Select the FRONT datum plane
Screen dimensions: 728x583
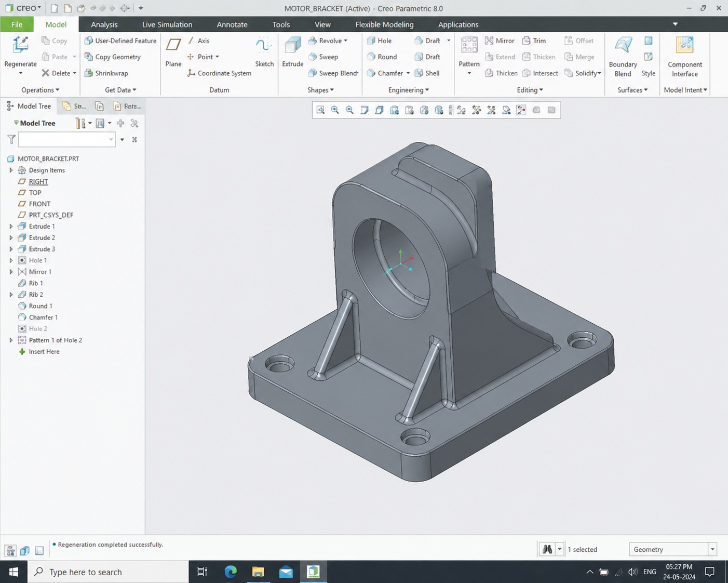(x=39, y=204)
